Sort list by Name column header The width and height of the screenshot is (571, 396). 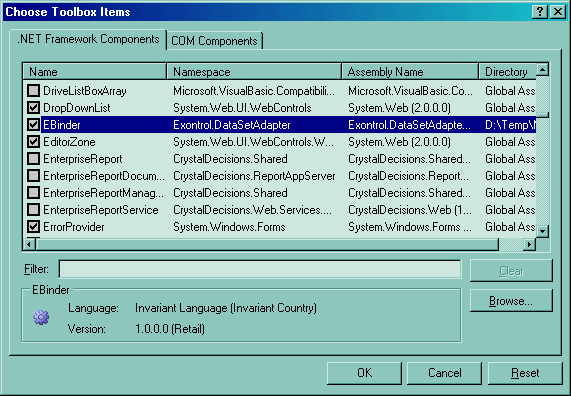(95, 71)
